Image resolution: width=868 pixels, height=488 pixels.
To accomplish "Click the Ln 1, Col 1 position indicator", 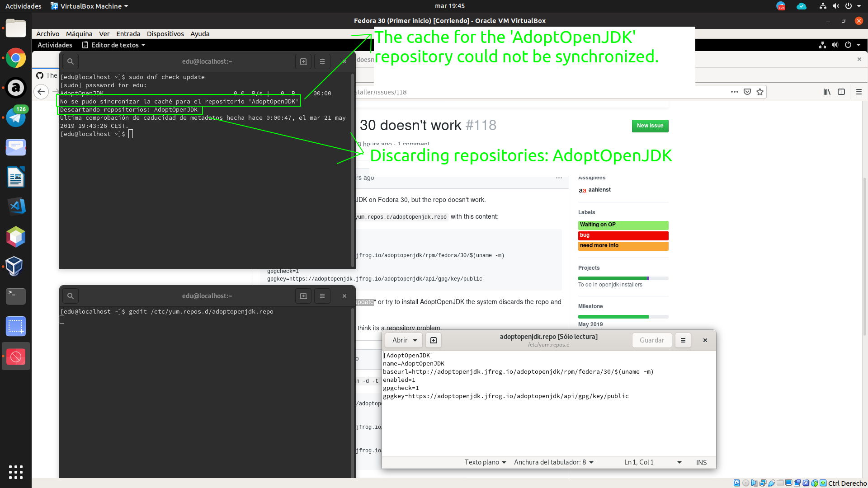I will click(x=639, y=462).
